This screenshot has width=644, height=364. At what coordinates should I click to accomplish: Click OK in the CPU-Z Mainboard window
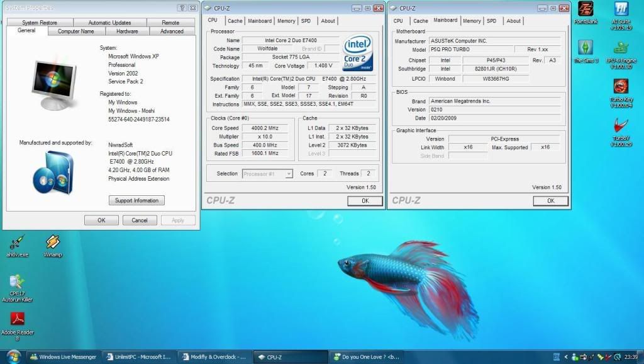pos(550,201)
